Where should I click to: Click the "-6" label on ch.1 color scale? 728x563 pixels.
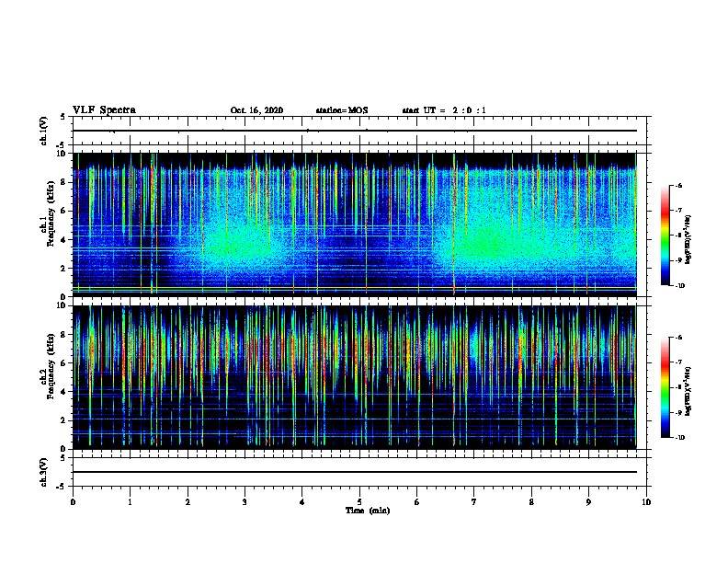coord(678,186)
